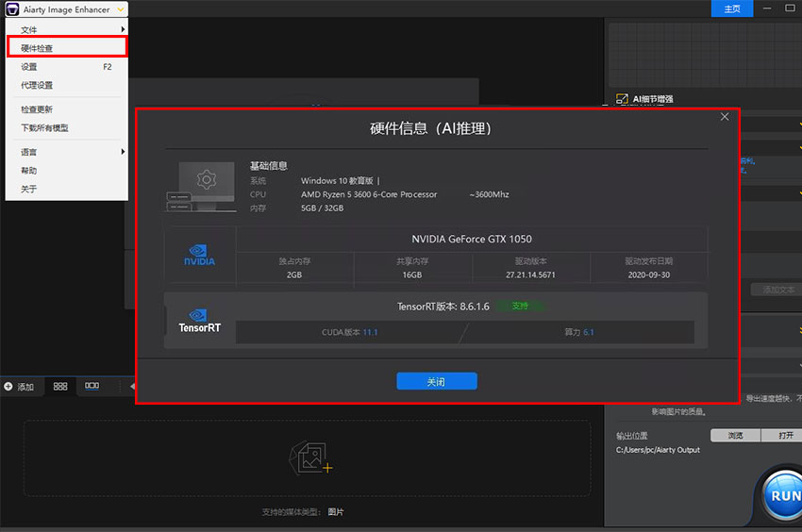The height and width of the screenshot is (532, 802).
Task: Click the driver version 27.21.14.5671
Action: 530,274
